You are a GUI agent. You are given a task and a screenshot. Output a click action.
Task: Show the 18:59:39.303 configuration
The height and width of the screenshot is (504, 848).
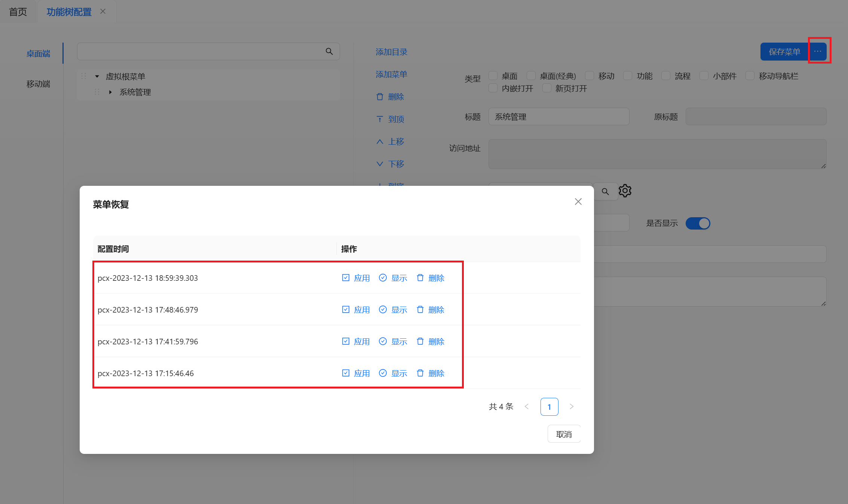393,278
